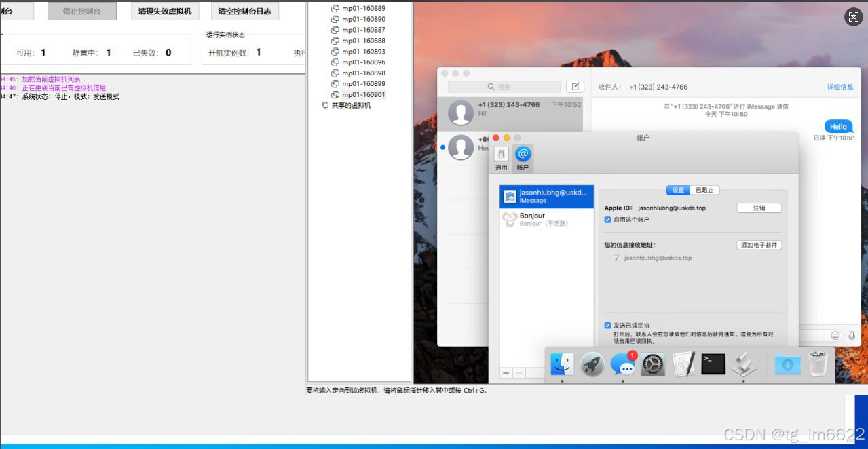Select the unread second conversation in Messages
The image size is (868, 449).
pyautogui.click(x=465, y=147)
